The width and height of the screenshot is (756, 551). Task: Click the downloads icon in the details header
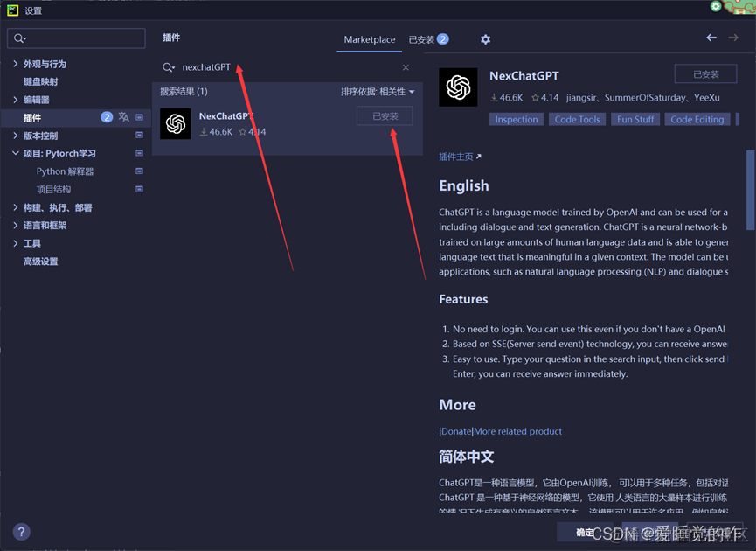(x=494, y=98)
